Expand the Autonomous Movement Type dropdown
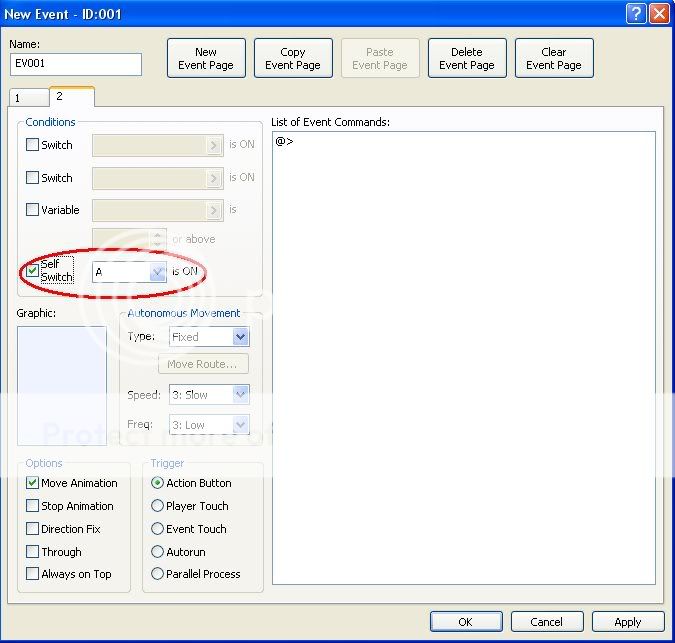Screen dimensions: 675x643 pyautogui.click(x=240, y=337)
